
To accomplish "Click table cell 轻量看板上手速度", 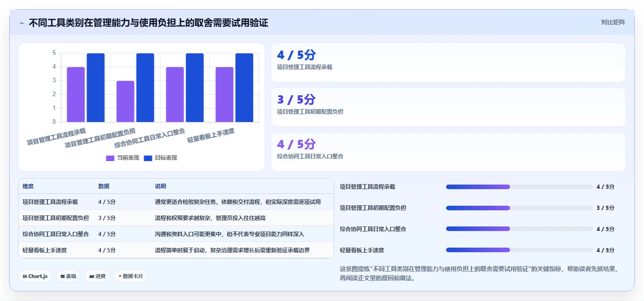I will tap(45, 250).
